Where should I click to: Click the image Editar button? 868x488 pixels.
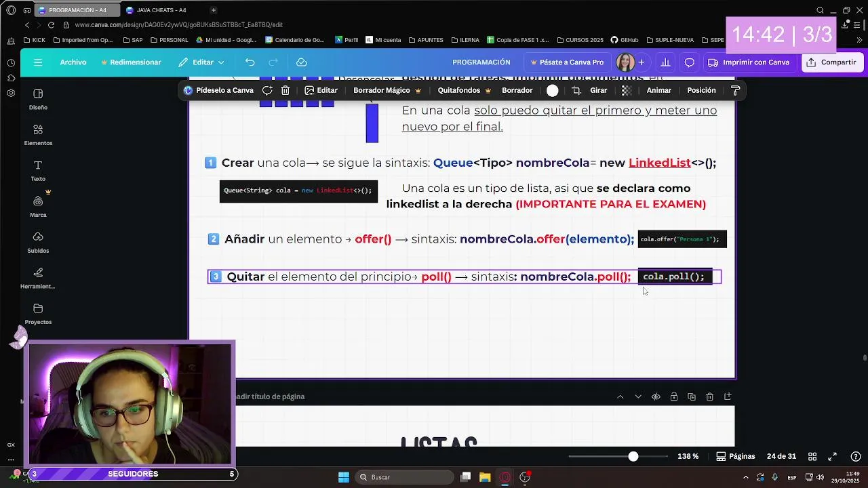(321, 90)
